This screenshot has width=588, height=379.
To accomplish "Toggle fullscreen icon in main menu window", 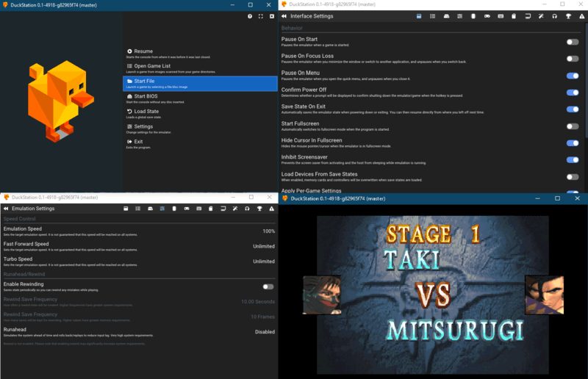I will [261, 16].
